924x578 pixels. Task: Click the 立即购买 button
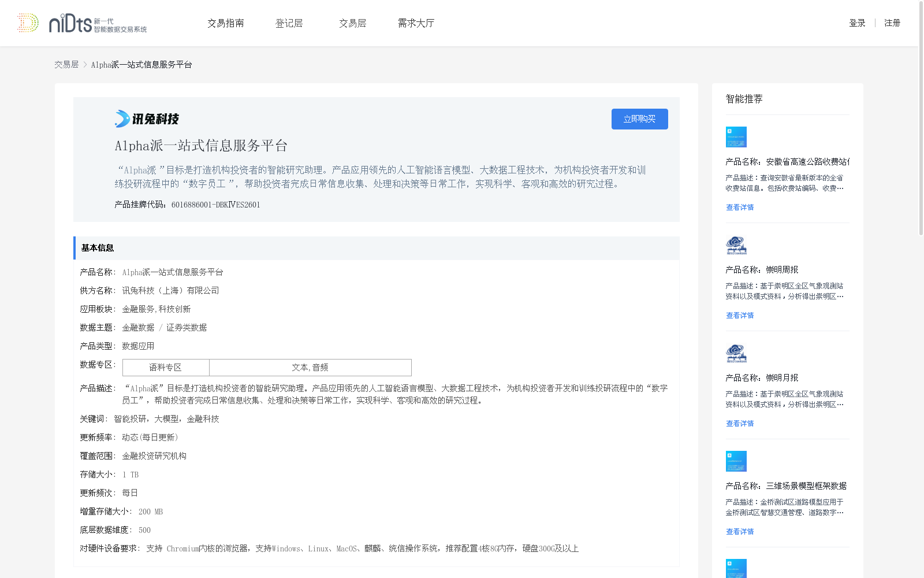(x=640, y=119)
